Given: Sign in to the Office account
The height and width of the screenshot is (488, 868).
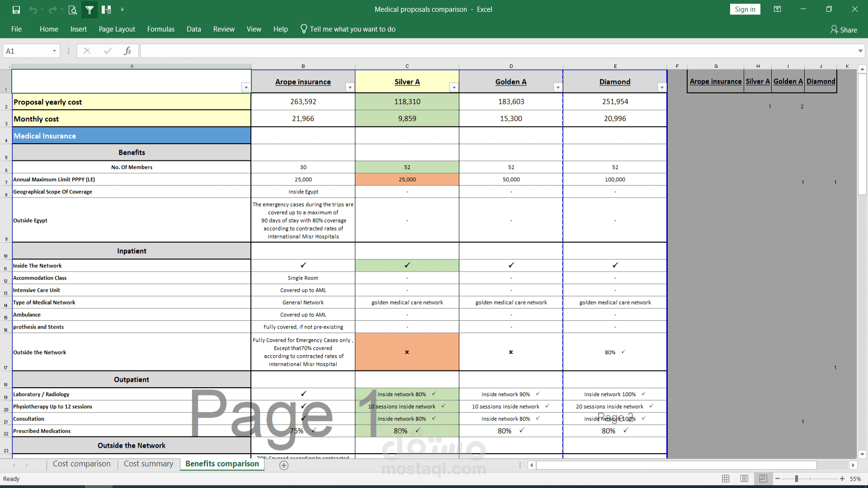Looking at the screenshot, I should (745, 9).
